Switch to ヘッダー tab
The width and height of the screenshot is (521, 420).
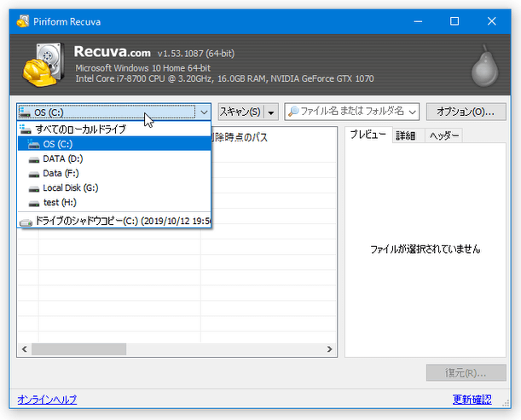click(x=444, y=135)
